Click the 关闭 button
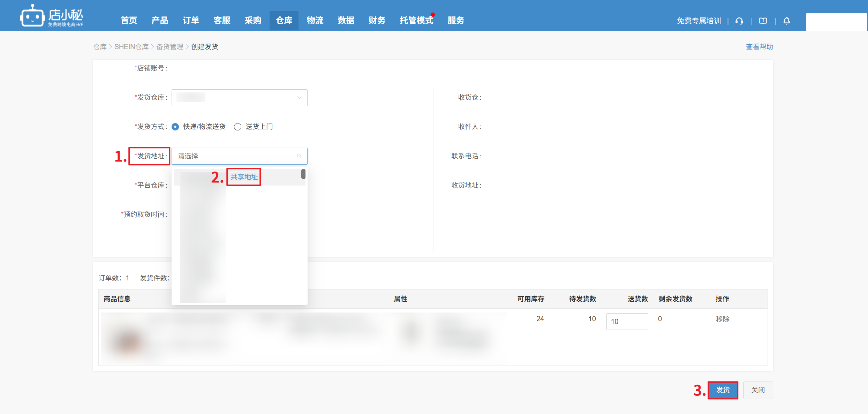 758,390
